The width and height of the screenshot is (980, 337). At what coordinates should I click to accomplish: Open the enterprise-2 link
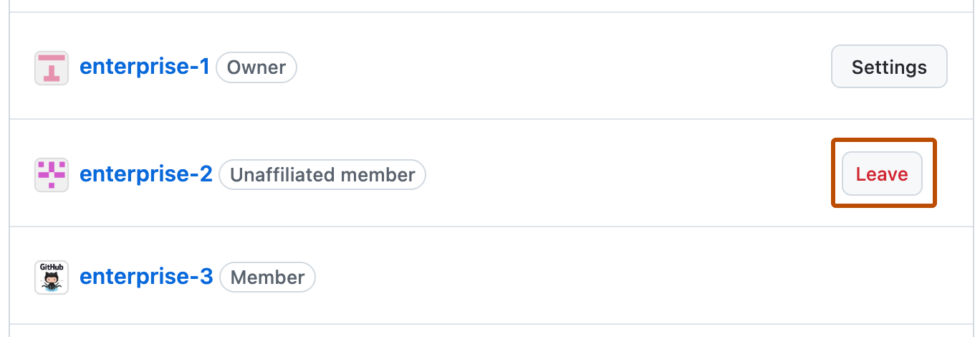pyautogui.click(x=146, y=174)
